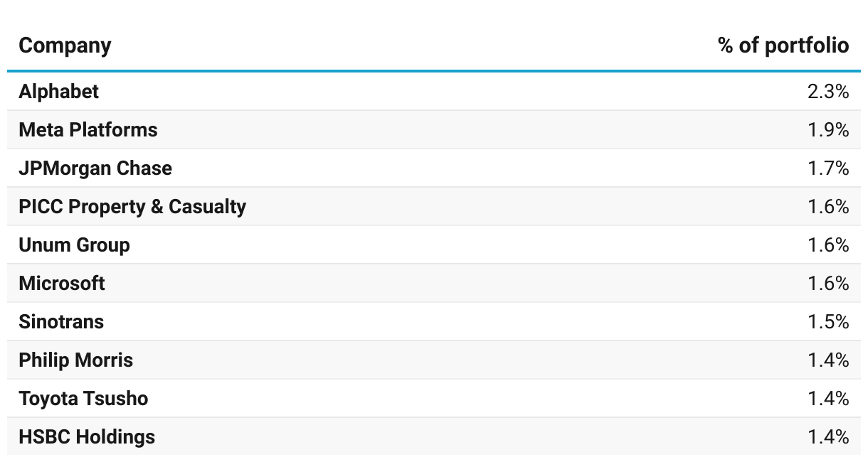Click the Philip Morris company name
Screen dimensions: 868x462
[75, 360]
